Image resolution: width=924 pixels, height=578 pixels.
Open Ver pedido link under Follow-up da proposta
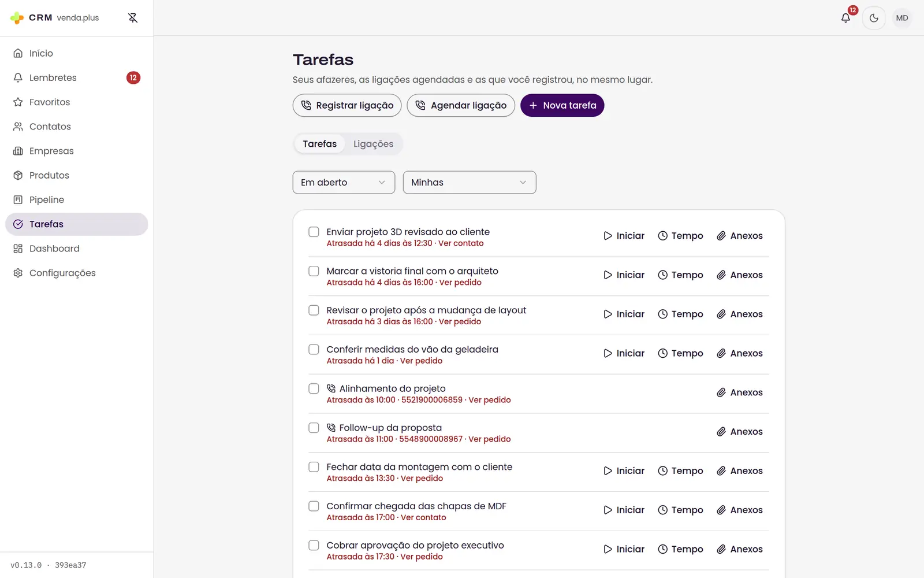click(490, 439)
